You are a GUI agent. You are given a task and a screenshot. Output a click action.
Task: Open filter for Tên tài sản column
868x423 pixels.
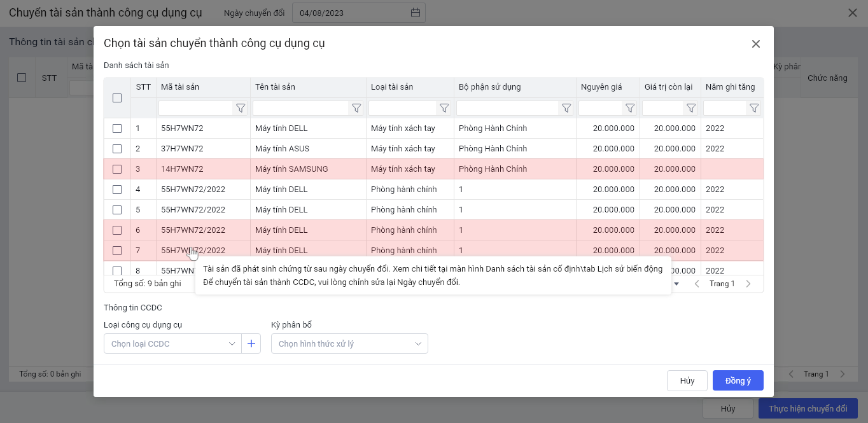(356, 108)
